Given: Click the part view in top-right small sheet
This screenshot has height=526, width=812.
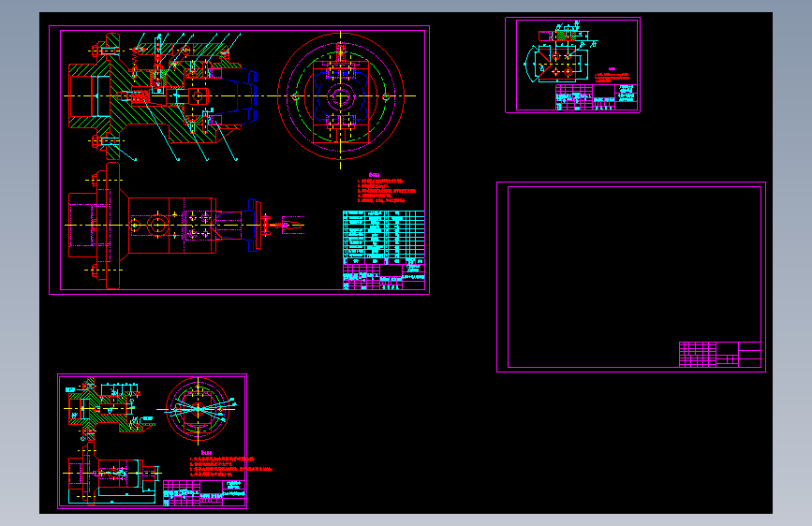Looking at the screenshot, I should [561, 53].
